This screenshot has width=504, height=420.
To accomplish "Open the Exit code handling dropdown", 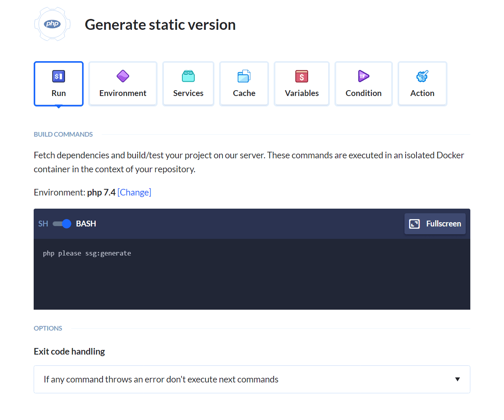I will 252,379.
